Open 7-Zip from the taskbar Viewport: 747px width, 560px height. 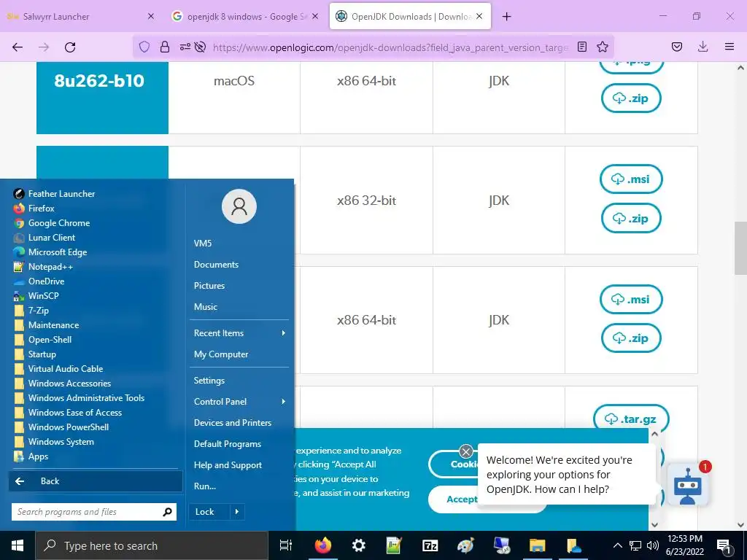pos(430,545)
